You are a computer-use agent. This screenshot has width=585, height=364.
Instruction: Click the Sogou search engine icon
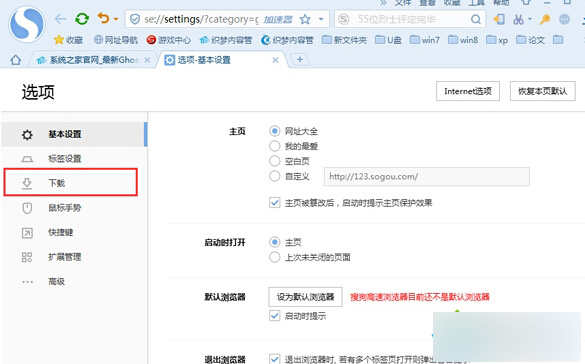click(344, 19)
